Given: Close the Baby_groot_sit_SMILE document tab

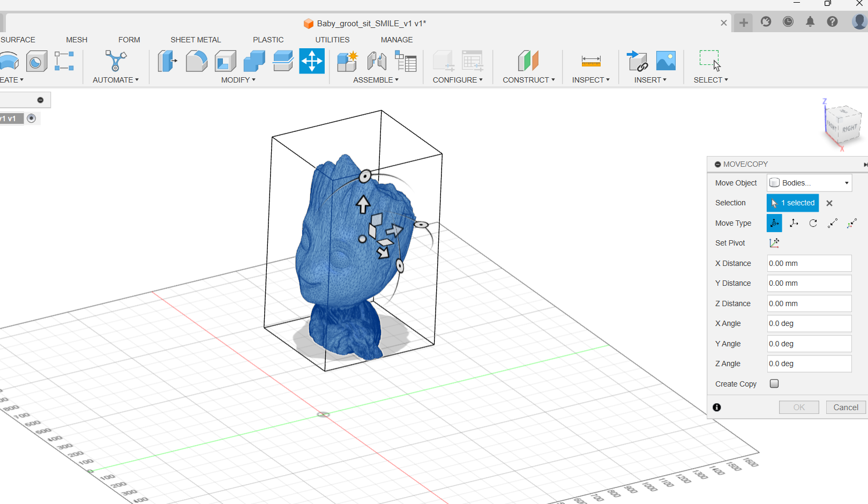Looking at the screenshot, I should (724, 23).
